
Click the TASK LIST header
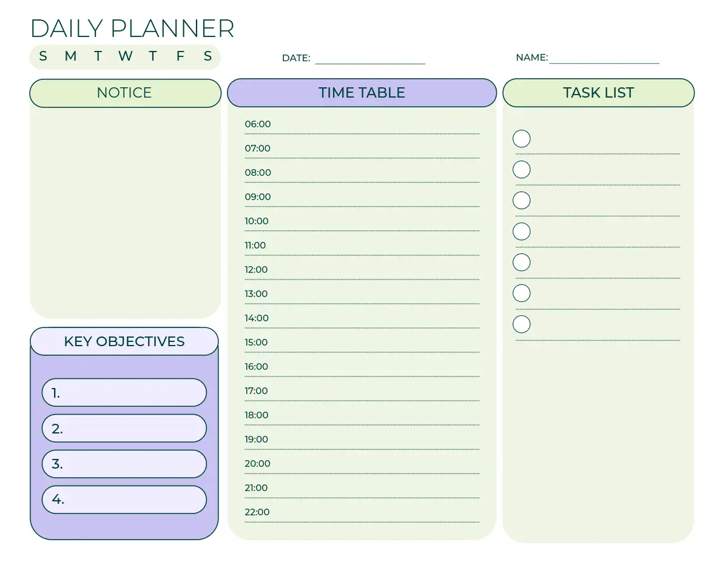598,93
